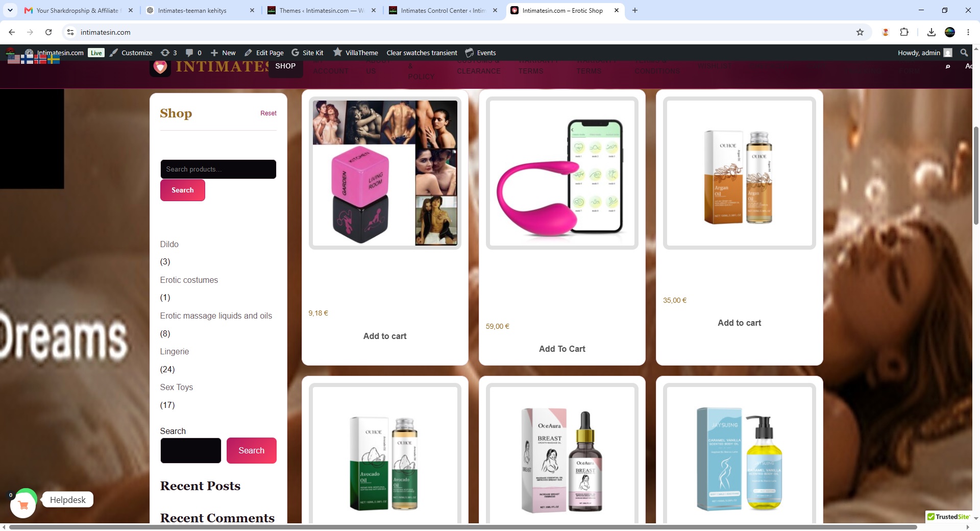Open the OceAura Breast oil product image
Viewport: 980px width, 531px height.
562,454
